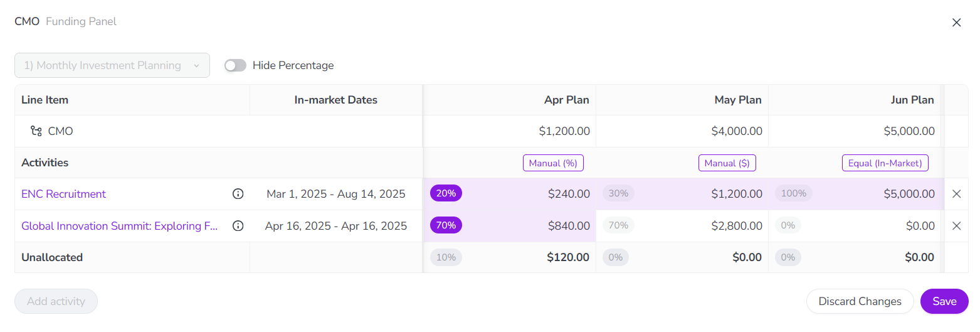This screenshot has height=332, width=980.
Task: Click the $1,200.00 May value for ENC Recruitment
Action: (x=737, y=194)
